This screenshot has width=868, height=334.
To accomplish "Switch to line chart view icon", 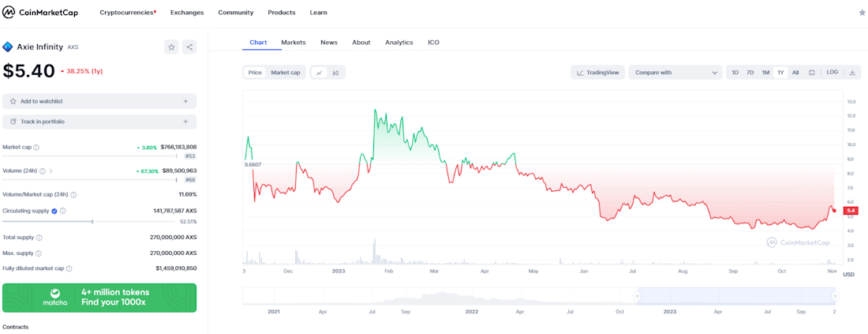I will (320, 73).
